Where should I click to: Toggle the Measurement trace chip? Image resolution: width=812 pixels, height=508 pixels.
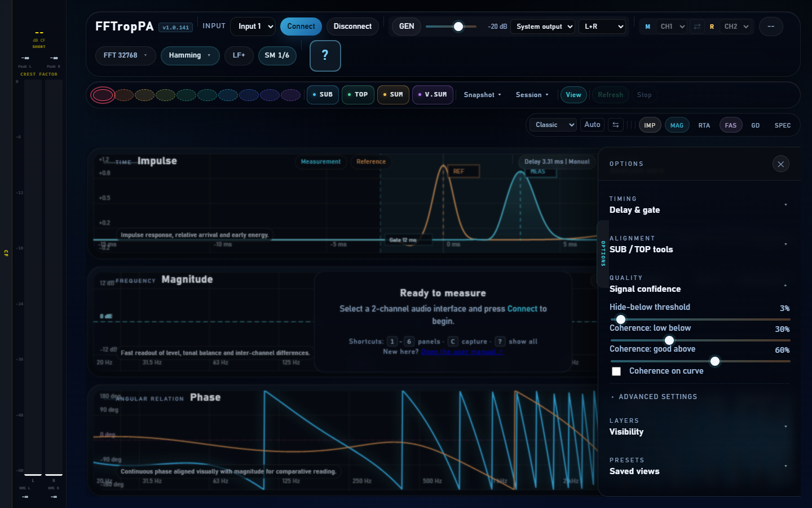321,162
